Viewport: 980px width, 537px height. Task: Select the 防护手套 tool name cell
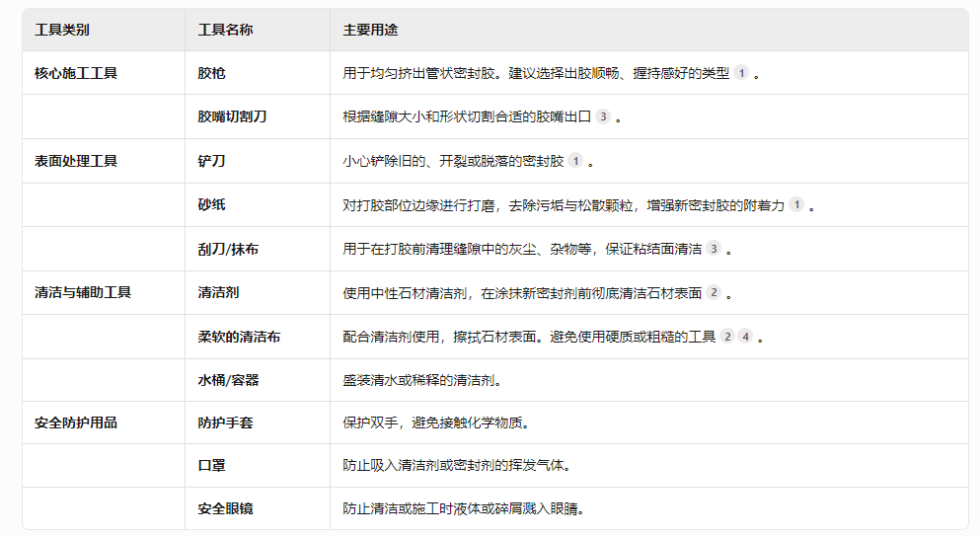[x=225, y=422]
